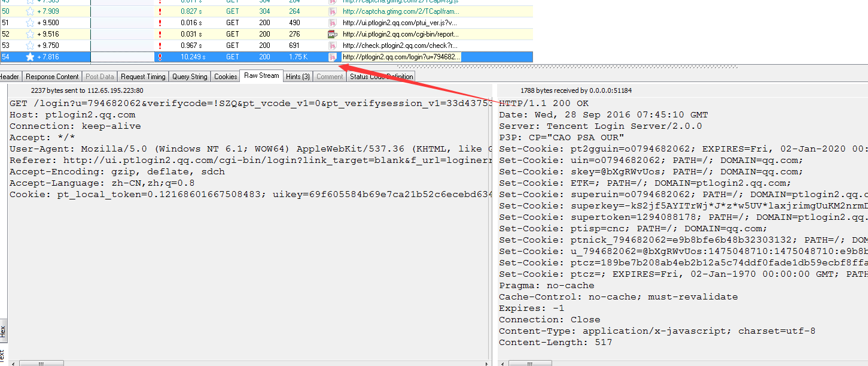Image resolution: width=868 pixels, height=366 pixels.
Task: View the Hints (3) tab
Action: pyautogui.click(x=298, y=77)
